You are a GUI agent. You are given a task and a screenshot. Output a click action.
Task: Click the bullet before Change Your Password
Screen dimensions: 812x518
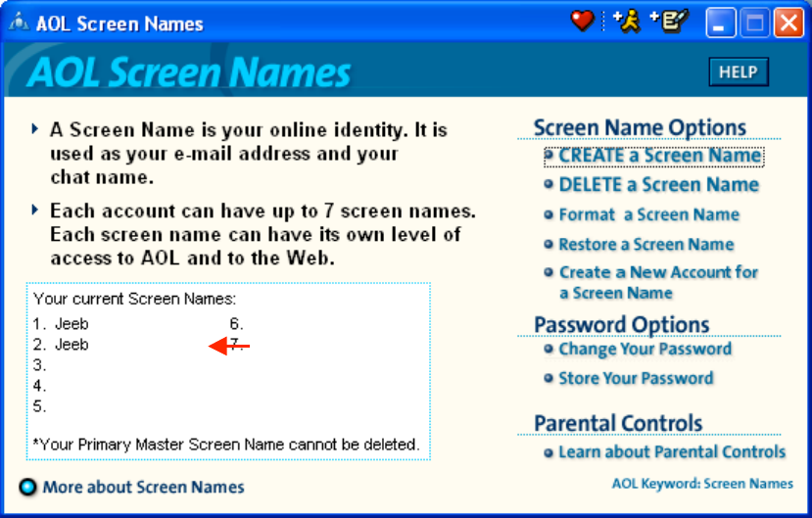(x=549, y=349)
